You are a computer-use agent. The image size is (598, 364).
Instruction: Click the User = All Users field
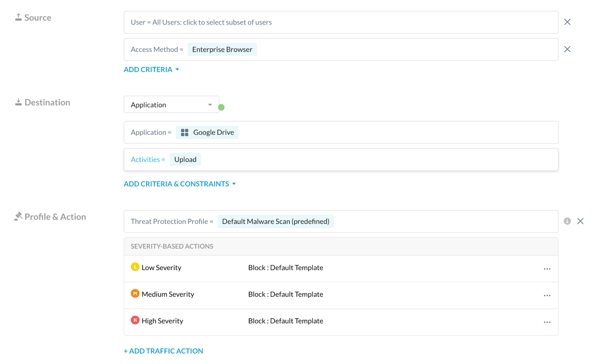pos(341,22)
